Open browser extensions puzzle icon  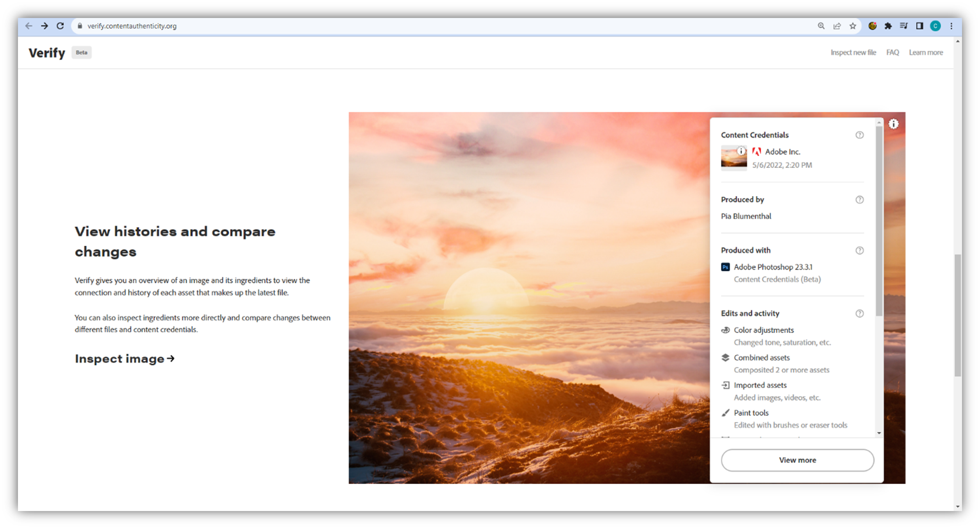click(888, 26)
